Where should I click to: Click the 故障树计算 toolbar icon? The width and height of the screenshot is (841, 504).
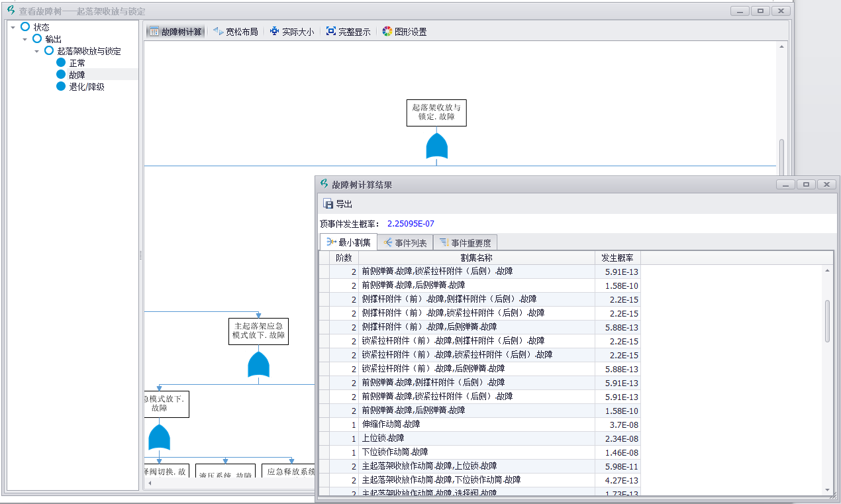(x=155, y=30)
